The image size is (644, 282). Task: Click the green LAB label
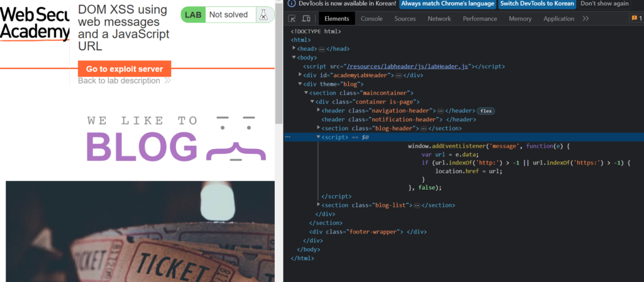[193, 14]
